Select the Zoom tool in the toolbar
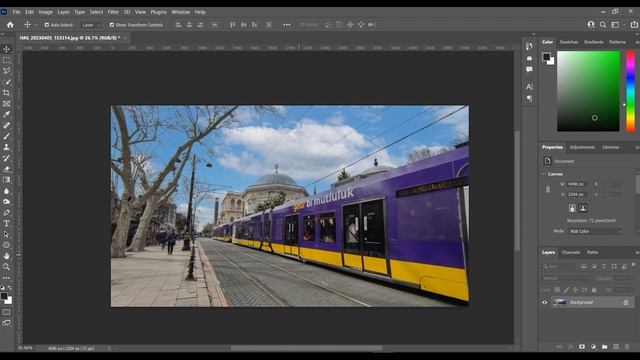Image resolution: width=640 pixels, height=360 pixels. [7, 267]
